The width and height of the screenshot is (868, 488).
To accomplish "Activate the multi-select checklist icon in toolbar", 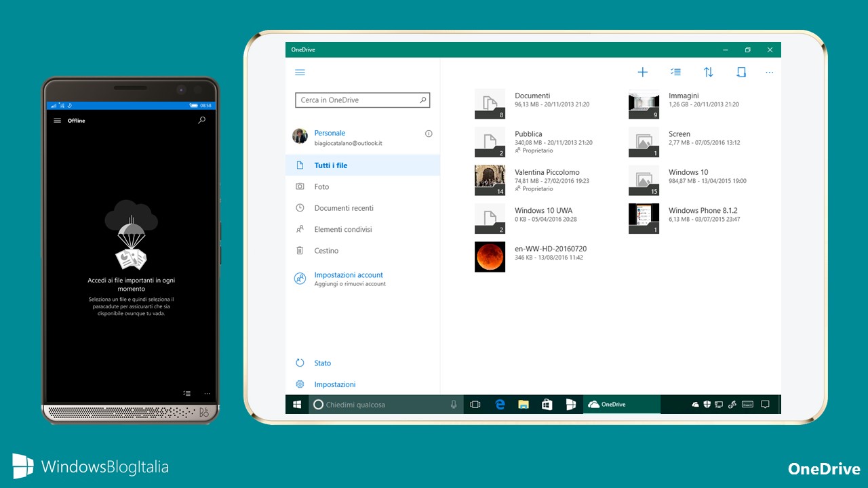I will point(675,73).
